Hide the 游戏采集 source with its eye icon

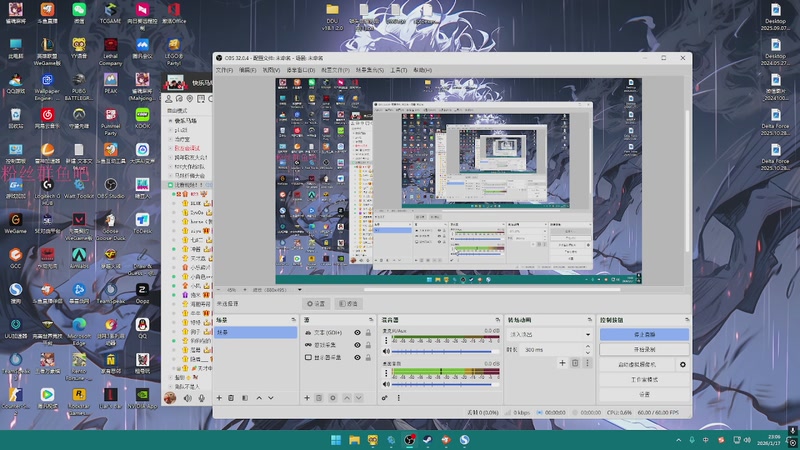click(357, 345)
